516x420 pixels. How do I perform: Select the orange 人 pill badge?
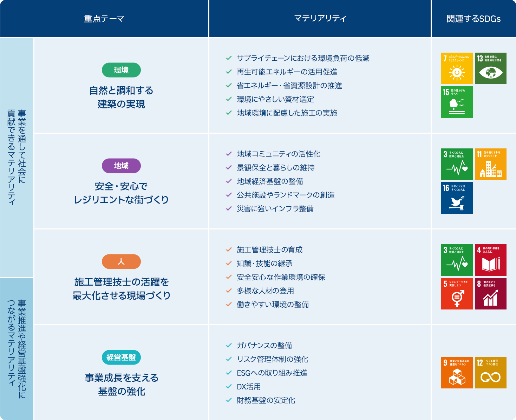click(x=121, y=262)
